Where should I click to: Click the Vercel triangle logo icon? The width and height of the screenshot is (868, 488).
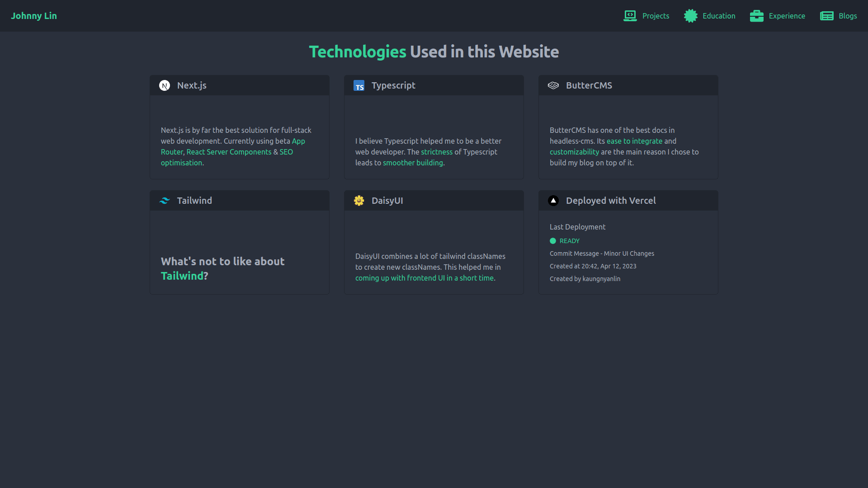click(553, 201)
